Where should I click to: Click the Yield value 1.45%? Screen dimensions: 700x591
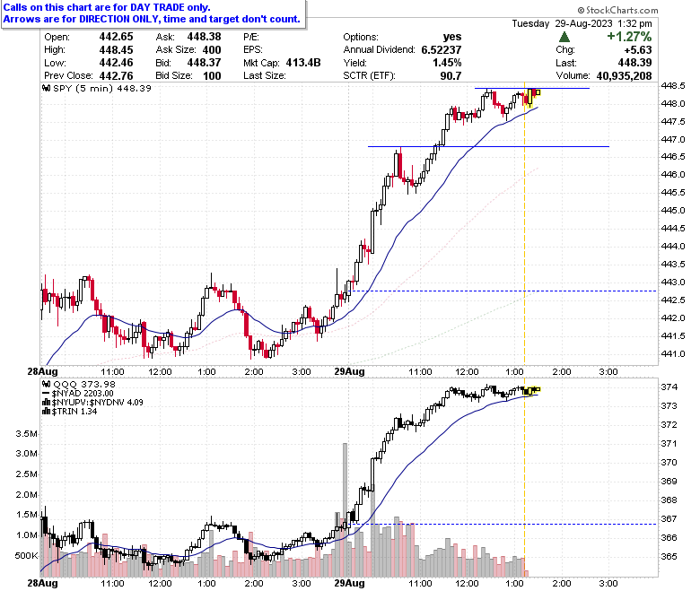(x=447, y=63)
